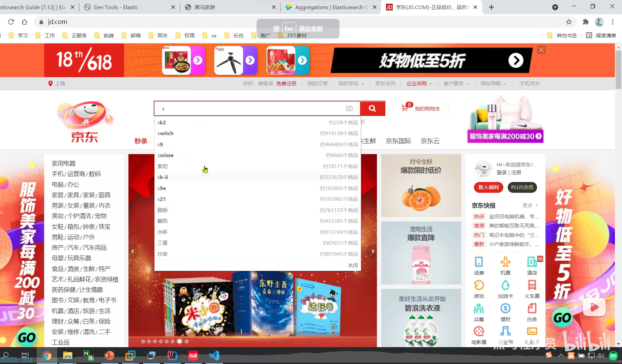Open Visual Studio Code from taskbar
The image size is (622, 364).
(214, 356)
